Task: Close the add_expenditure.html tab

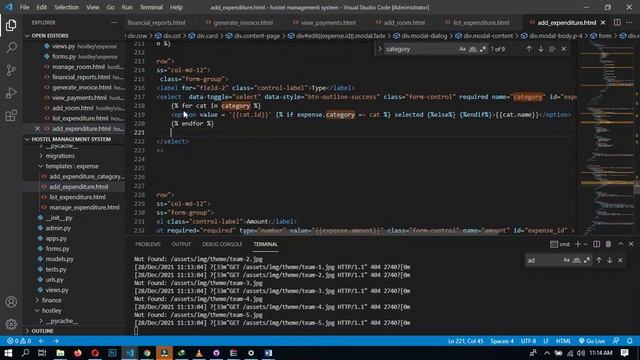Action: coord(603,22)
